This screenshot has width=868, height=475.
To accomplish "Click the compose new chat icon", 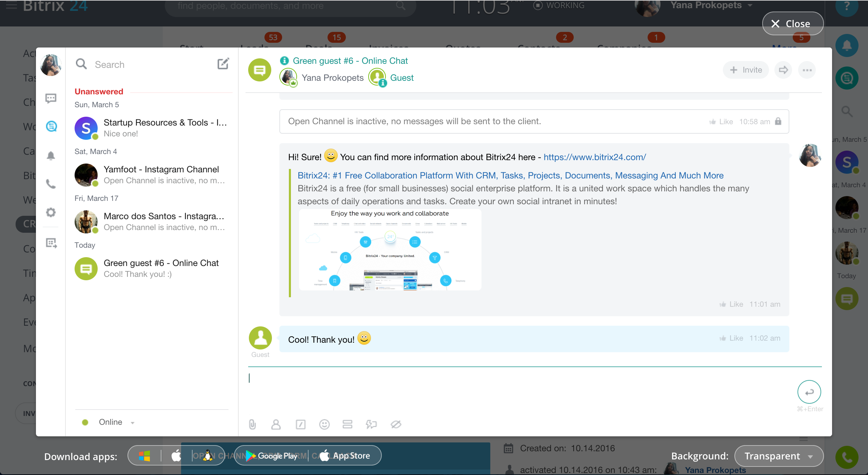I will pyautogui.click(x=223, y=64).
